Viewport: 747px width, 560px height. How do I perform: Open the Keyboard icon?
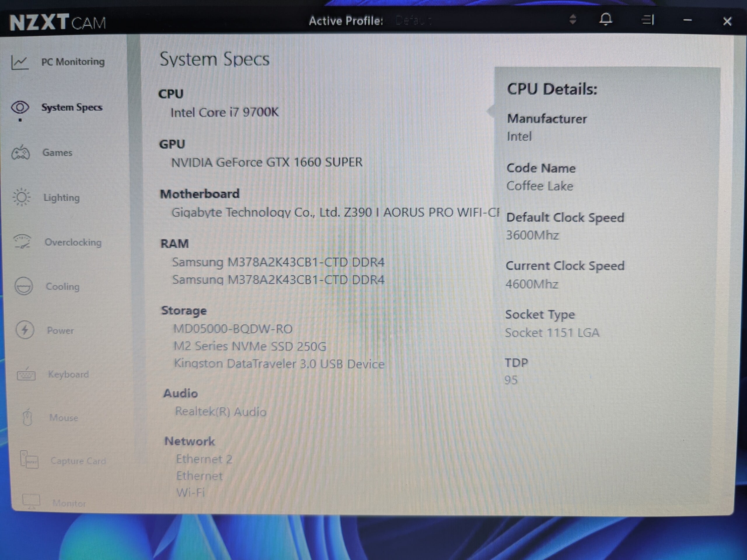point(26,374)
